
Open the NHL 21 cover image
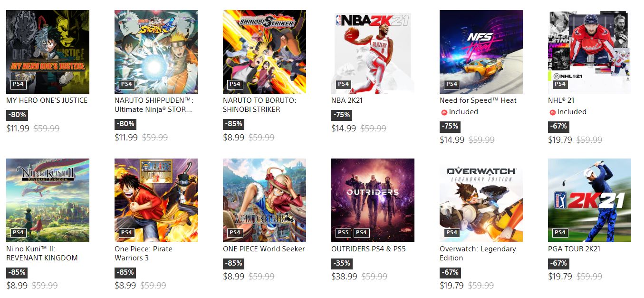tap(589, 52)
